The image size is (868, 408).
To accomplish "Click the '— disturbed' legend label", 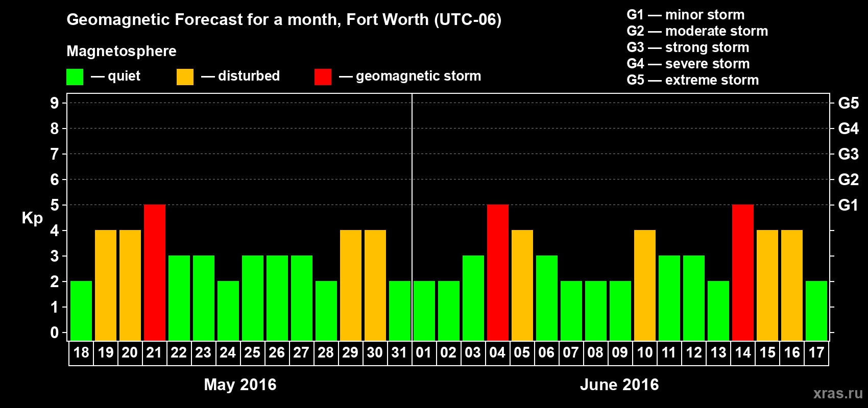I will (x=240, y=76).
